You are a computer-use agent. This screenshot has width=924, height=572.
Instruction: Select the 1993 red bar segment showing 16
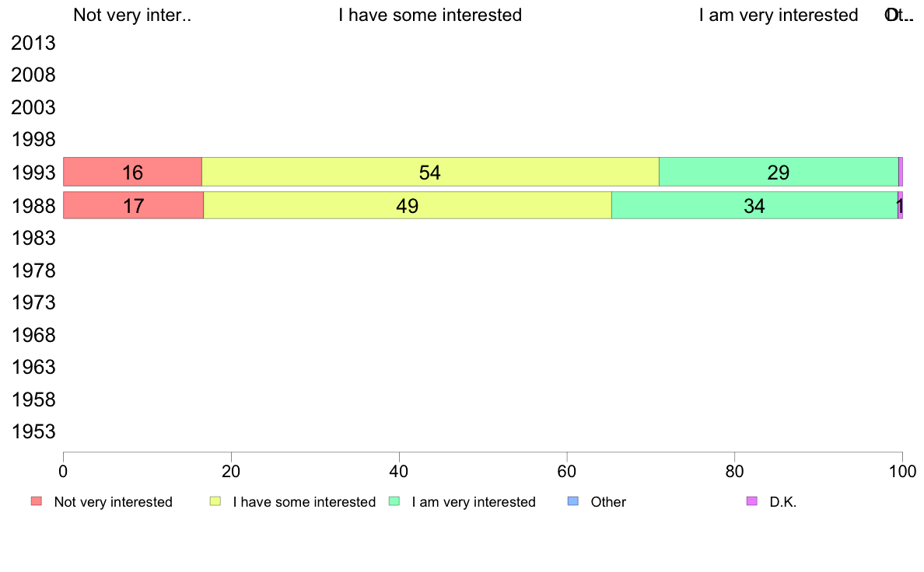click(x=132, y=172)
